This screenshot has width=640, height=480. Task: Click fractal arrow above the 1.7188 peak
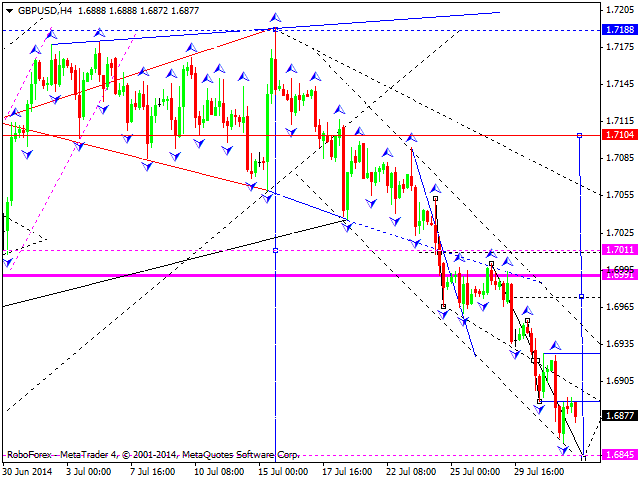[x=275, y=17]
